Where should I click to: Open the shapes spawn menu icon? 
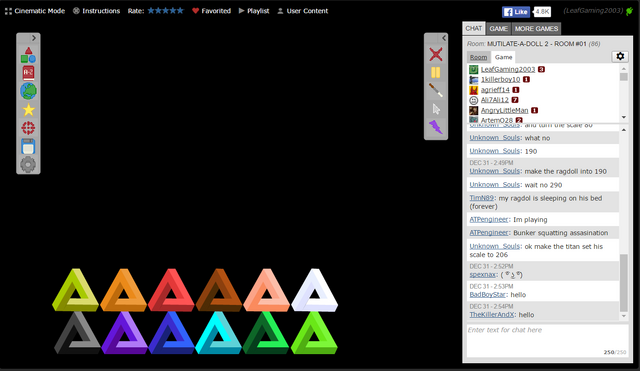28,55
